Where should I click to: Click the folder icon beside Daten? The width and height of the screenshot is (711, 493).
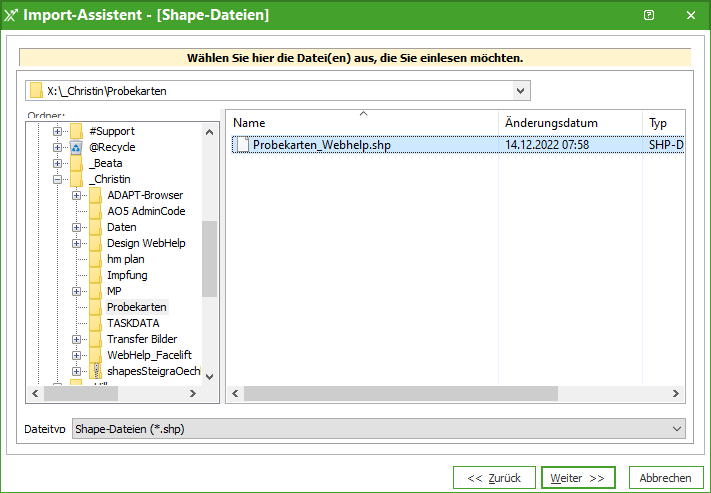pos(95,227)
